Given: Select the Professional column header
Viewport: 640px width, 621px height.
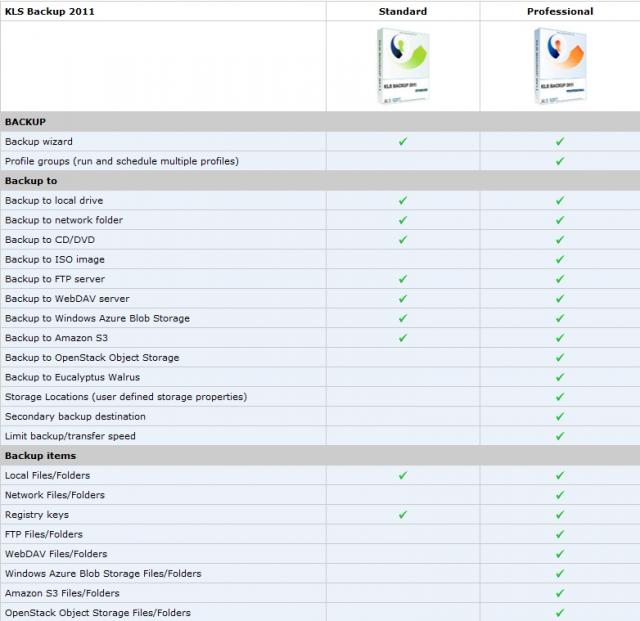Looking at the screenshot, I should (560, 12).
